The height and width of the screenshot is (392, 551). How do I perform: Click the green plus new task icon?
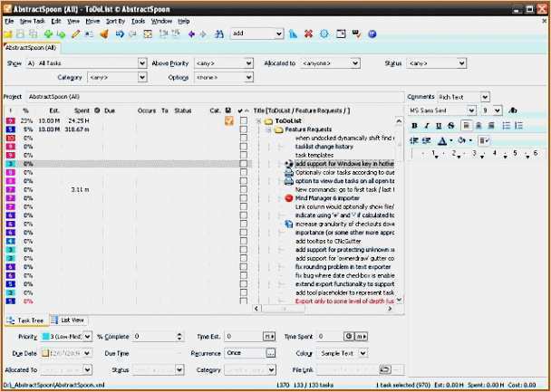click(48, 33)
